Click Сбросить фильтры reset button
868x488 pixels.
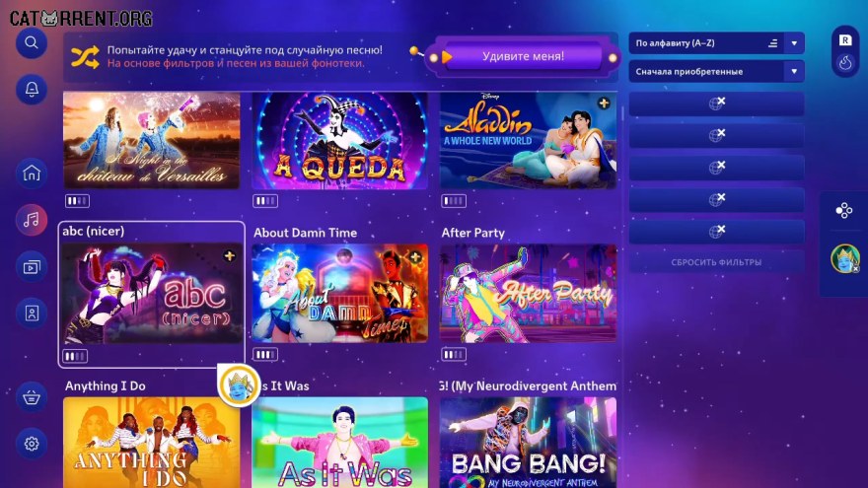click(x=716, y=262)
